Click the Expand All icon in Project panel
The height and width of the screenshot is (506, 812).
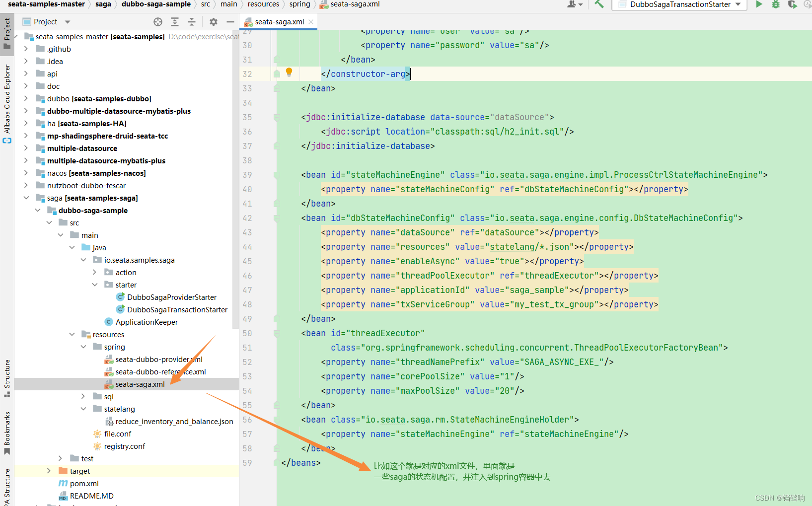175,22
